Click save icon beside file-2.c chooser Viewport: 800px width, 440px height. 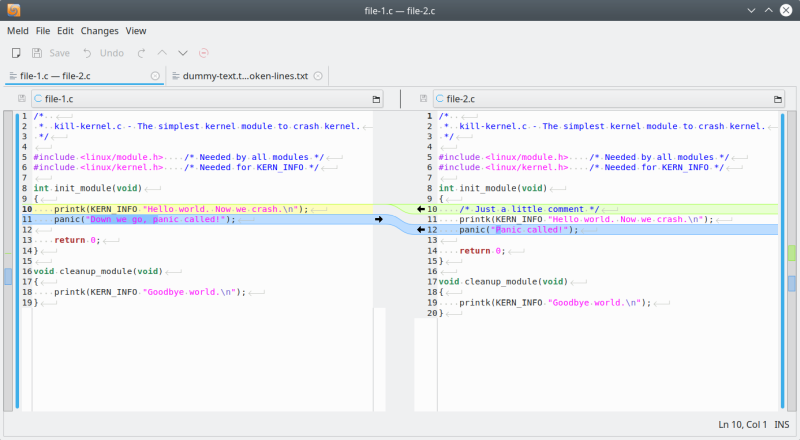(424, 99)
